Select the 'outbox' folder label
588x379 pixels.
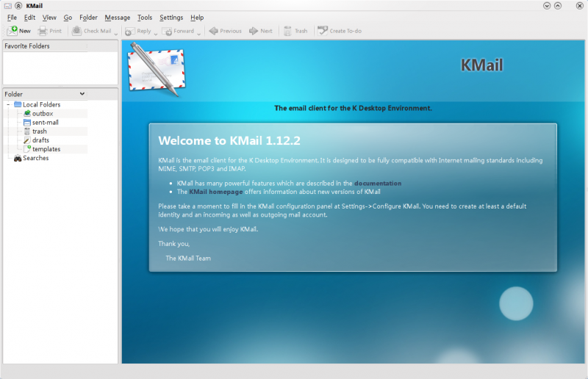click(43, 114)
